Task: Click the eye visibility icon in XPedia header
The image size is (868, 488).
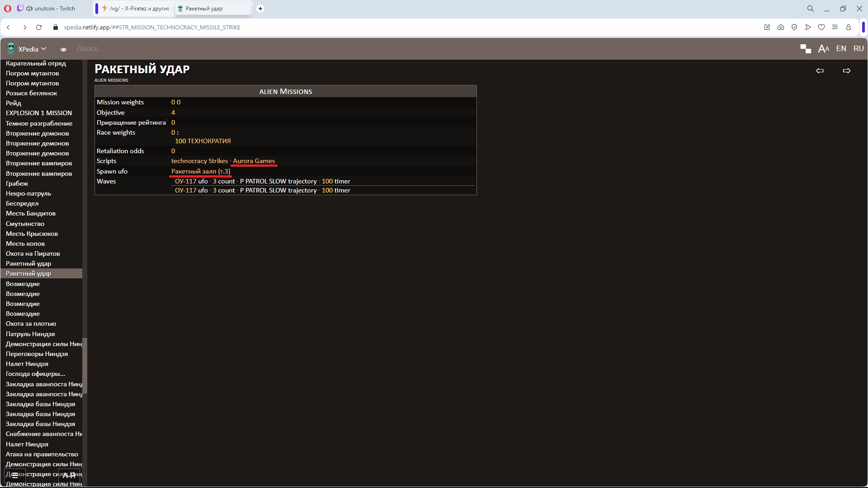Action: (63, 49)
